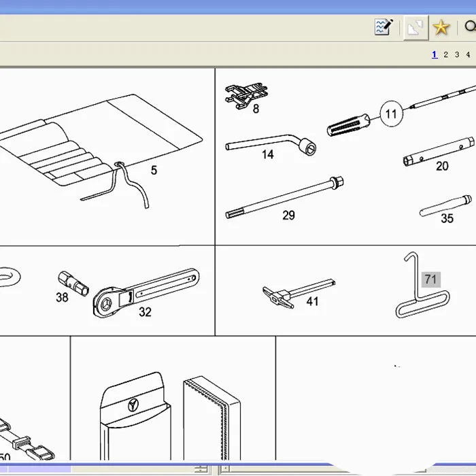The image size is (476, 476).
Task: Select part callout number 29
Action: point(288,216)
